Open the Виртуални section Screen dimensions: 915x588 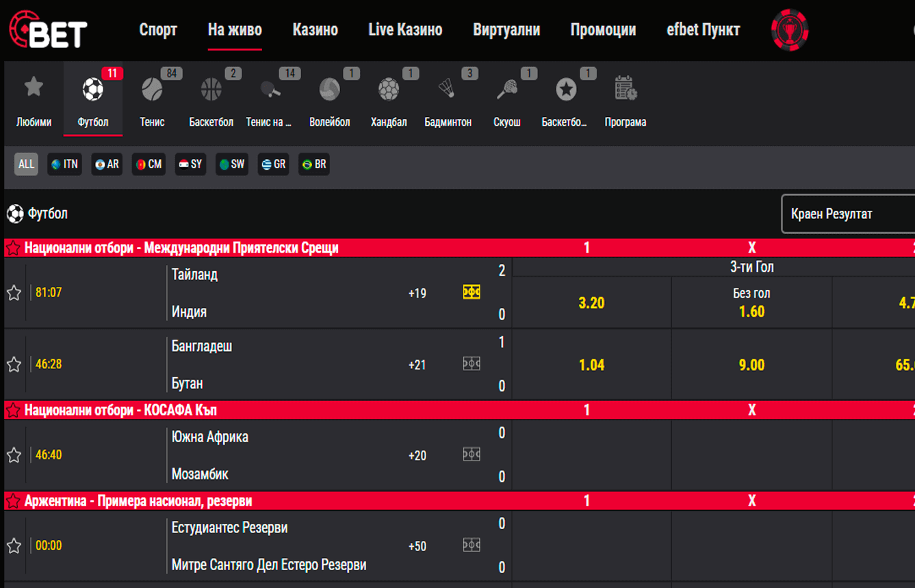click(x=506, y=30)
